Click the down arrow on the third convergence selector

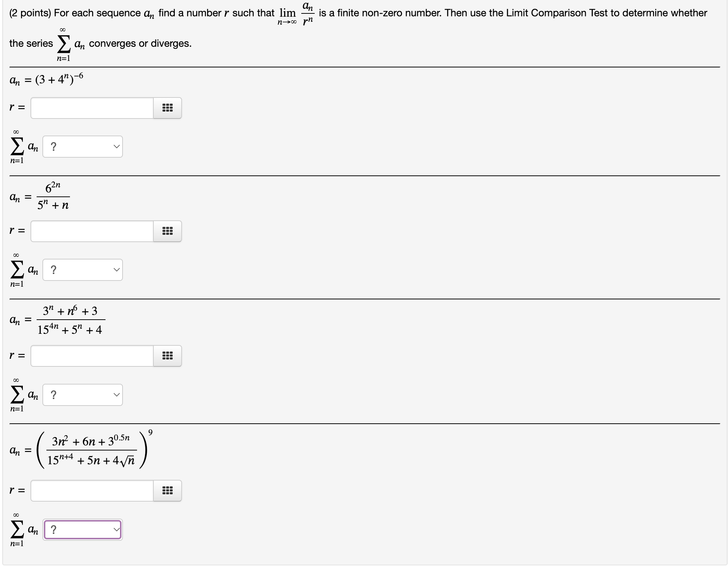click(x=116, y=395)
